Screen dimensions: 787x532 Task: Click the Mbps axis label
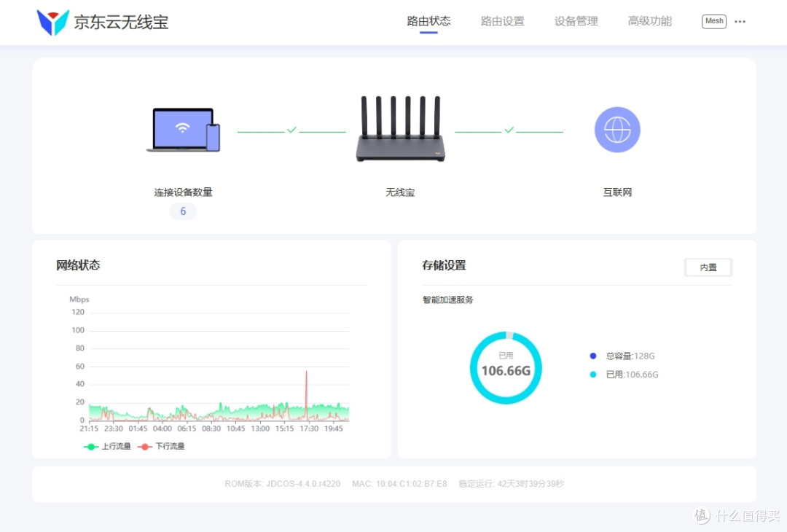point(79,299)
